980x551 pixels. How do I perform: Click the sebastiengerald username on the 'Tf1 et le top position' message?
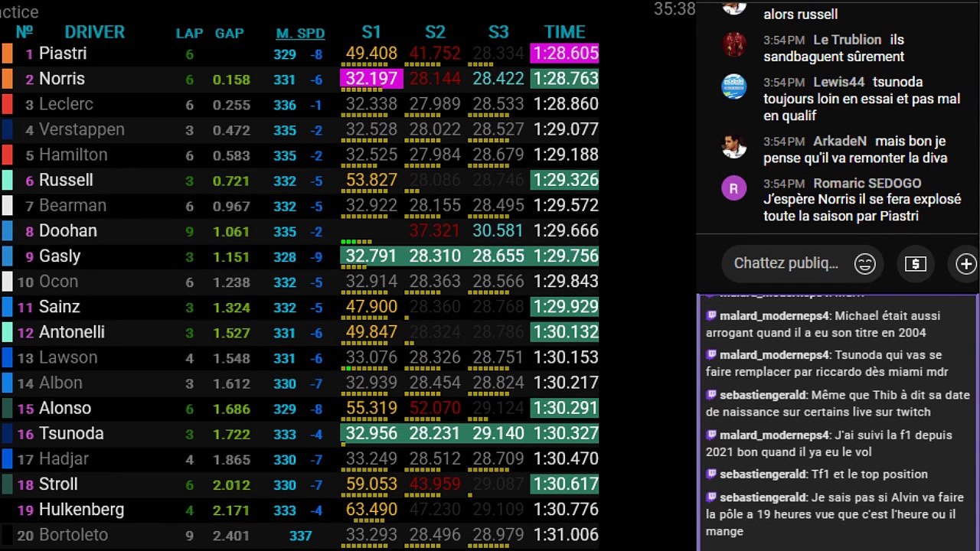pos(763,474)
